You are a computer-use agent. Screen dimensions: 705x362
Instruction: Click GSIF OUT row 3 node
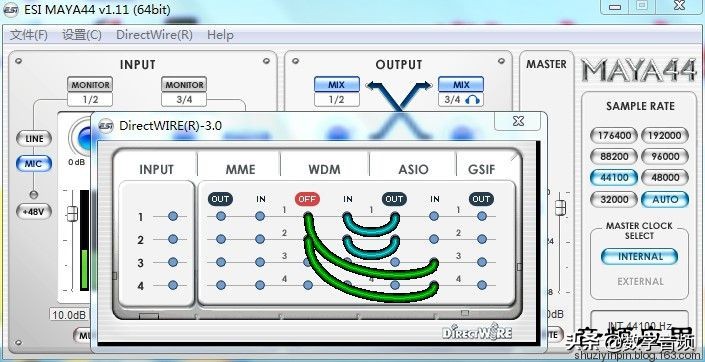click(x=482, y=262)
